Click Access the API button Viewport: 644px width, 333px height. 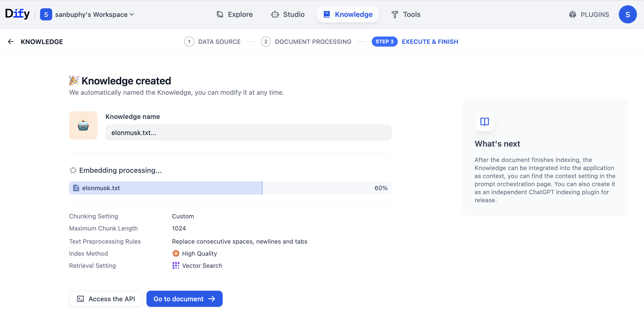(x=106, y=299)
